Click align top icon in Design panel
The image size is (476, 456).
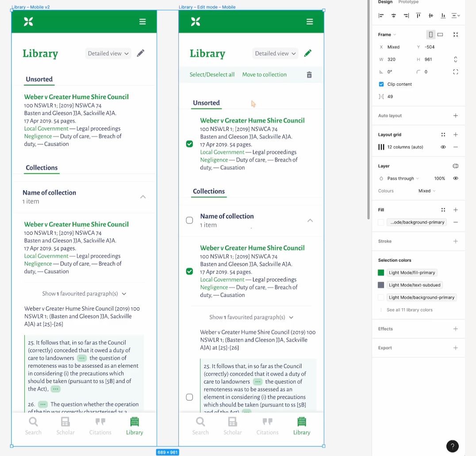point(418,15)
